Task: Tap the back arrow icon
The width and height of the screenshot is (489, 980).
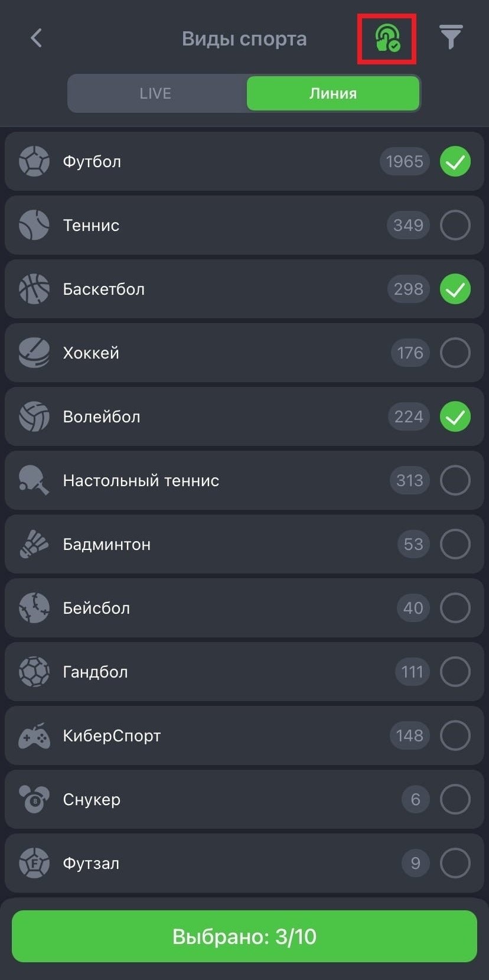Action: [36, 38]
